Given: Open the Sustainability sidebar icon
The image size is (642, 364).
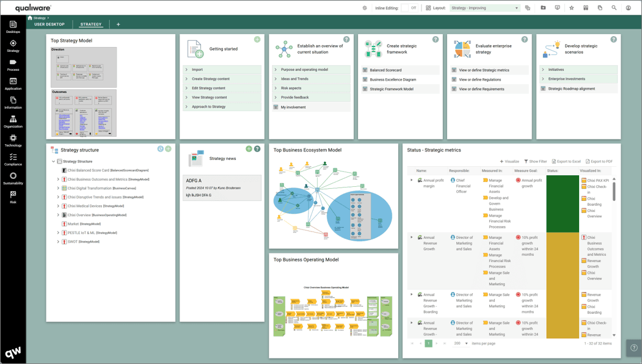Looking at the screenshot, I should pyautogui.click(x=13, y=178).
